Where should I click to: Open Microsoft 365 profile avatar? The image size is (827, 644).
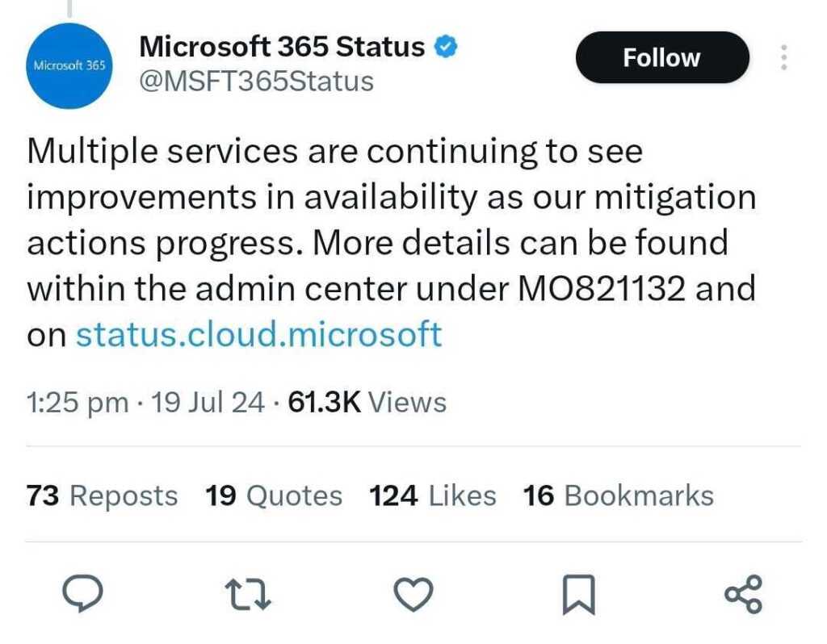pos(69,65)
